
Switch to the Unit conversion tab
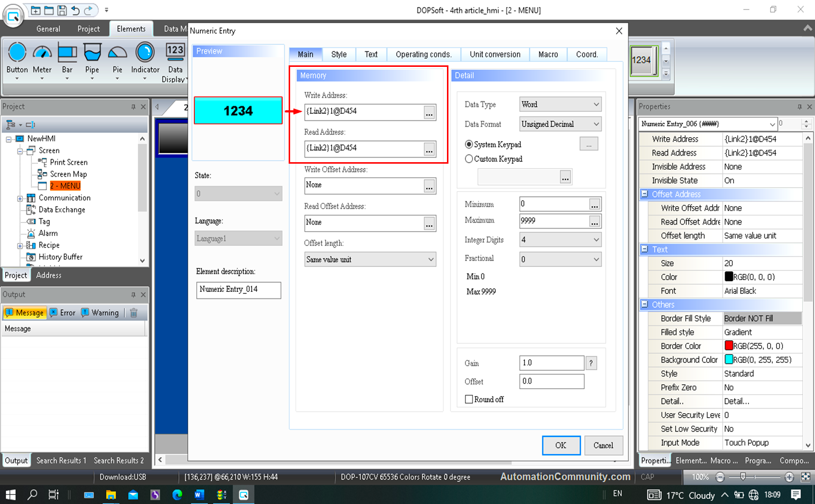pos(494,54)
